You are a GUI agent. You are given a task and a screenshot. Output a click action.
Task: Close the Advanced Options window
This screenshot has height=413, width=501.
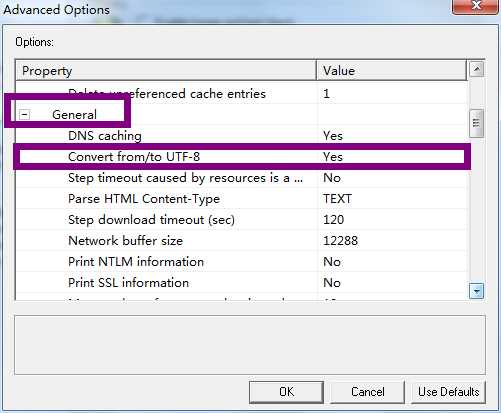point(476,6)
